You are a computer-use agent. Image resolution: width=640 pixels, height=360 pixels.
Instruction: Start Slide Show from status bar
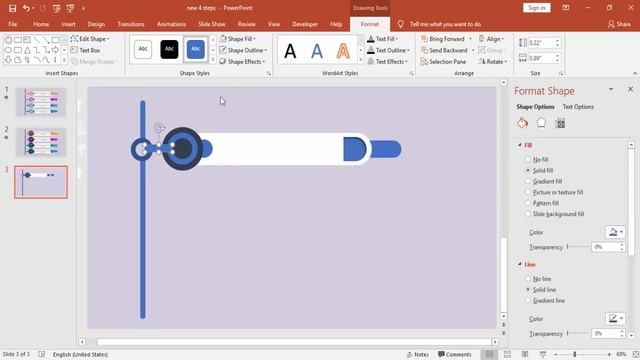tap(542, 354)
